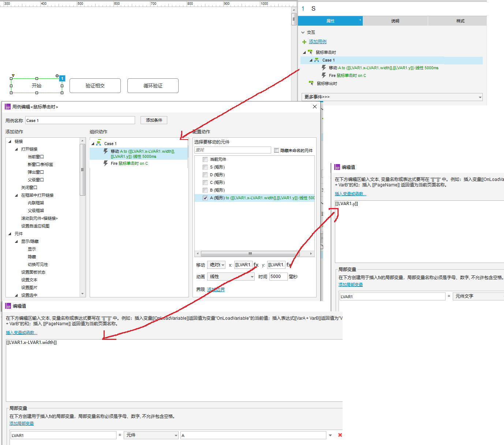504x445 pixels.
Task: Collapse the 打开链接 tree node
Action: click(16, 149)
